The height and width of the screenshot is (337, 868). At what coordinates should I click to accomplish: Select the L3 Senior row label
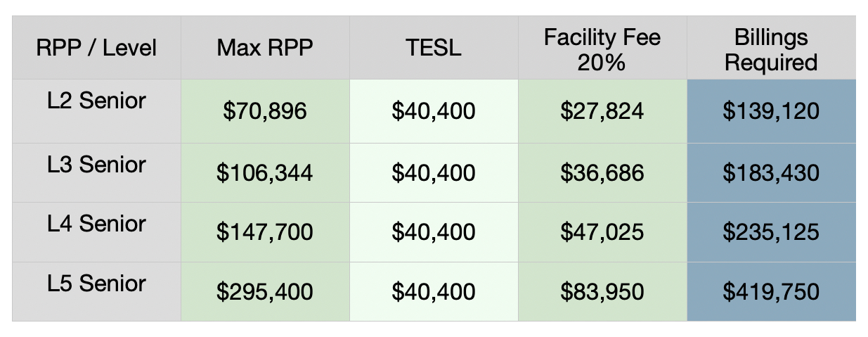click(x=97, y=165)
